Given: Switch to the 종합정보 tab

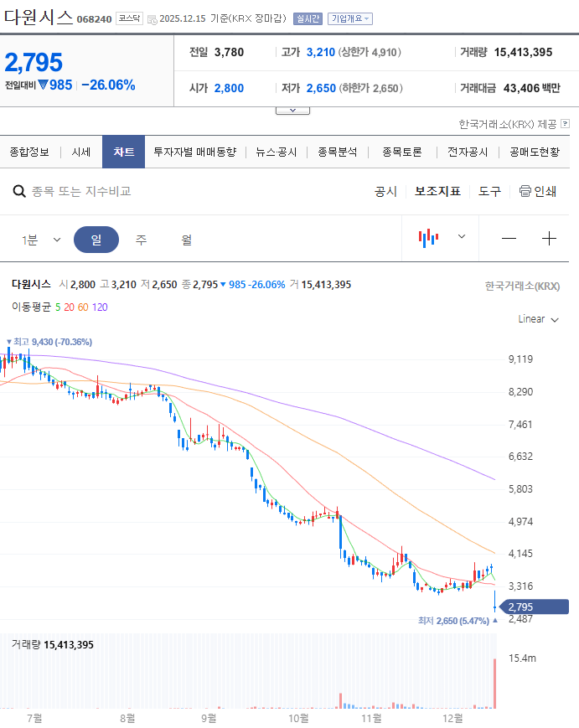Looking at the screenshot, I should [x=29, y=152].
